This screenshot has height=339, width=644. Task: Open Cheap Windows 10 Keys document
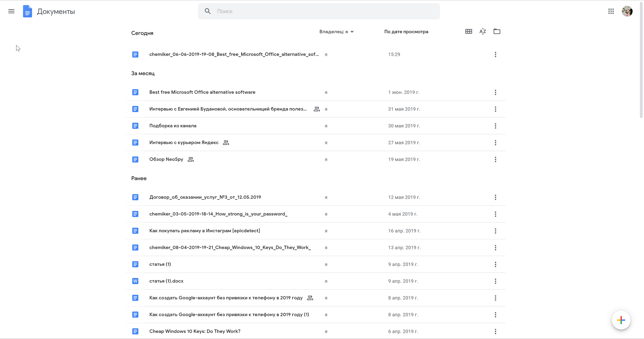[x=195, y=331]
